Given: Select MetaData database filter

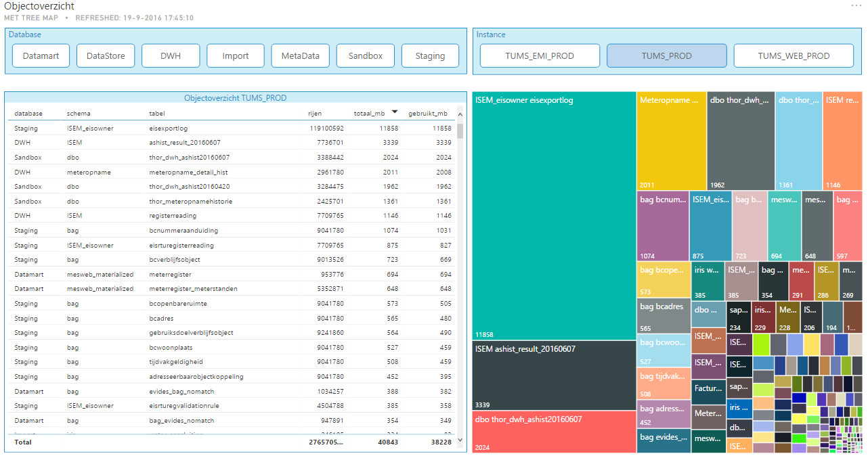Looking at the screenshot, I should pos(301,56).
